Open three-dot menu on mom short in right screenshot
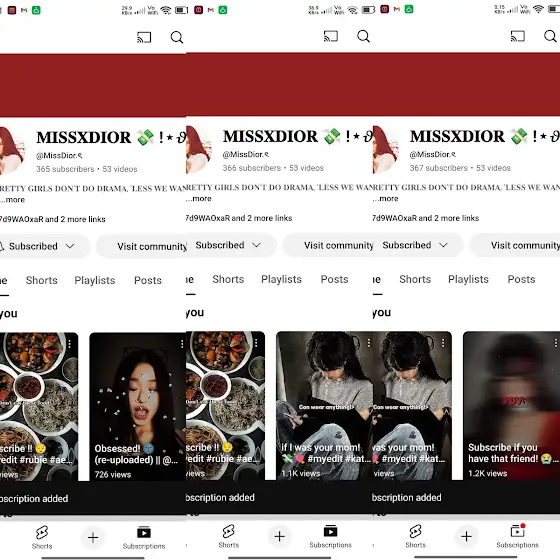This screenshot has height=560, width=560. 443,342
